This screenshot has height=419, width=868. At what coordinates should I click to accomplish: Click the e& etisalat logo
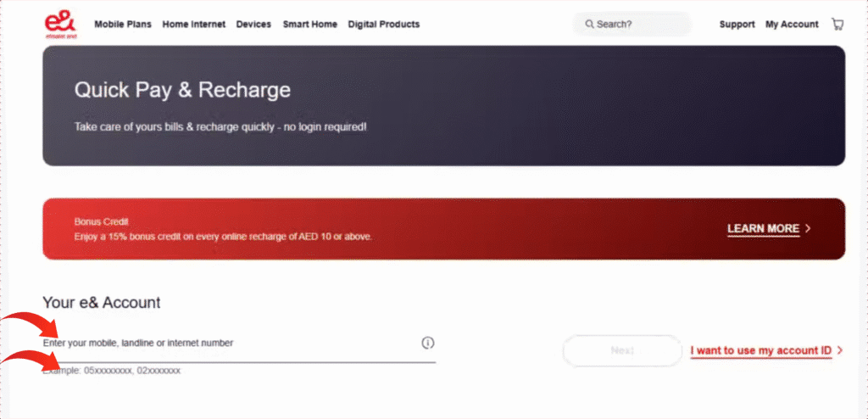tap(60, 25)
